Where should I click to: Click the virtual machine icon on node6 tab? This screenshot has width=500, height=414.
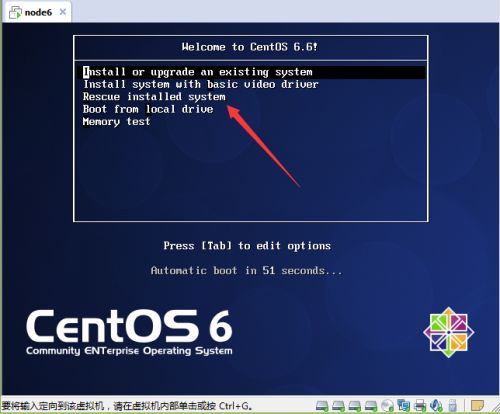click(15, 13)
